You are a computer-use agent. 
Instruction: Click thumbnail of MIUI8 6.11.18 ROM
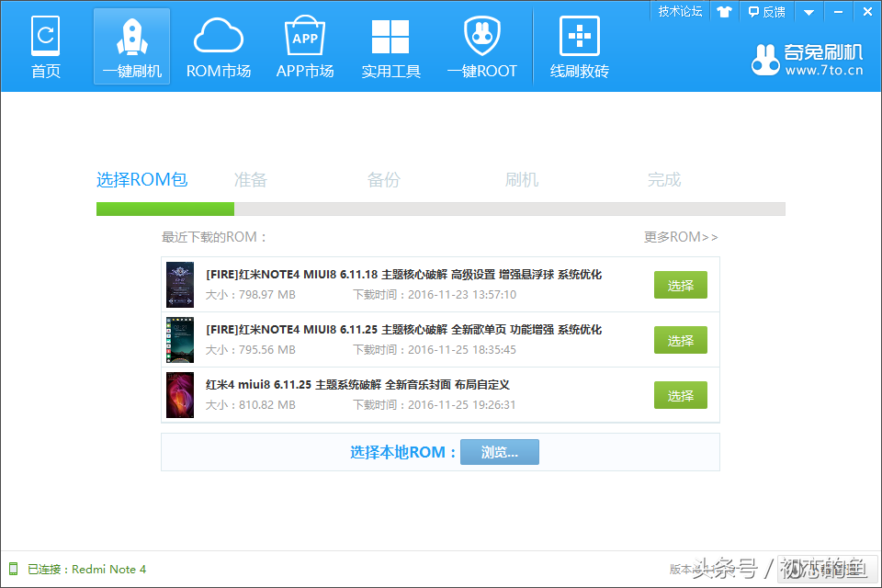(180, 285)
